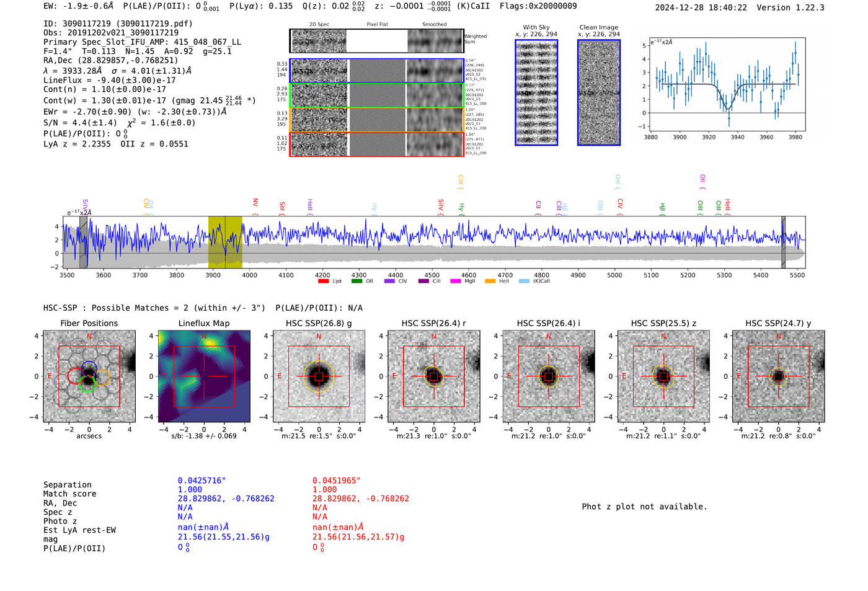Open the HSC SSP(25.5) z cutout
This screenshot has height=591, width=868.
tap(663, 376)
